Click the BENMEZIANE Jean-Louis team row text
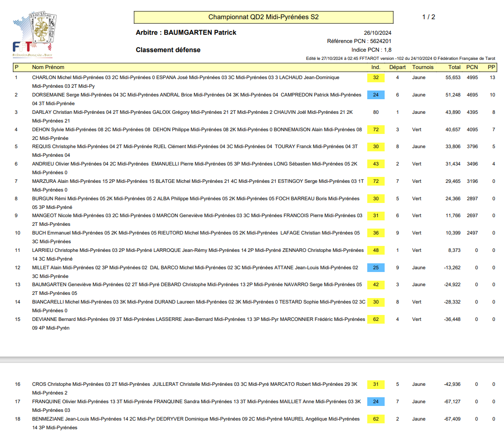Screen dimensions: 504x432 tap(196, 423)
